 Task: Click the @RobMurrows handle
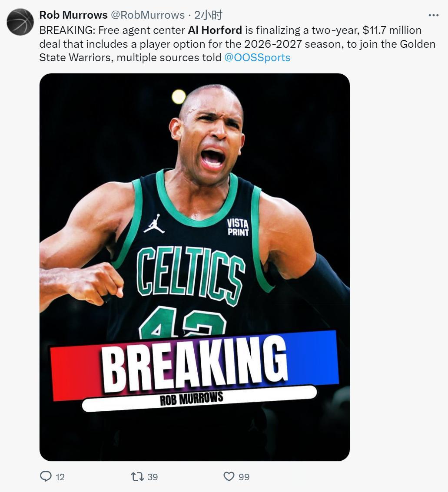148,15
